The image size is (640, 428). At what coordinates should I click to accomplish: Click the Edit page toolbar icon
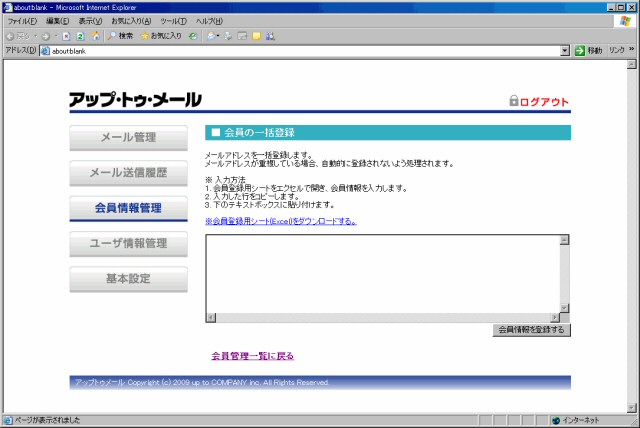click(x=242, y=36)
